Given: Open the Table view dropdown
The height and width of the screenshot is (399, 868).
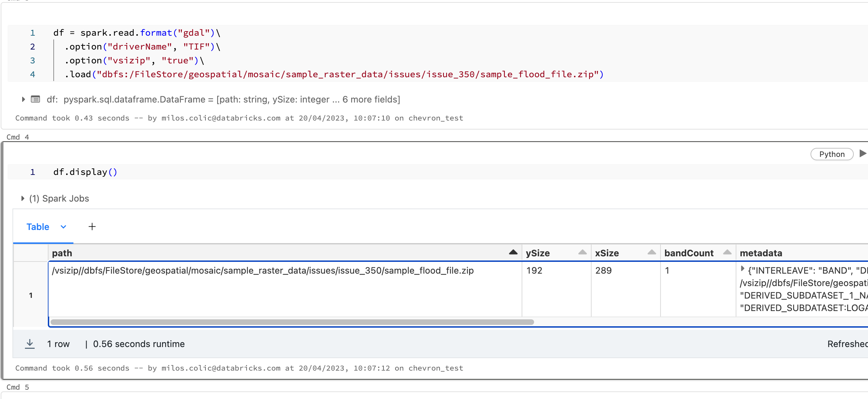Looking at the screenshot, I should point(63,227).
